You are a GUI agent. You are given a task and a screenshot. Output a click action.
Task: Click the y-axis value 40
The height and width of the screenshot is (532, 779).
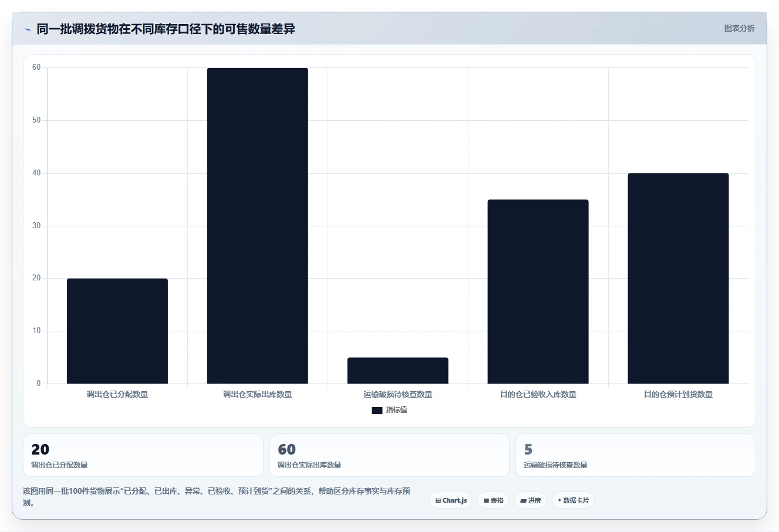click(x=36, y=173)
